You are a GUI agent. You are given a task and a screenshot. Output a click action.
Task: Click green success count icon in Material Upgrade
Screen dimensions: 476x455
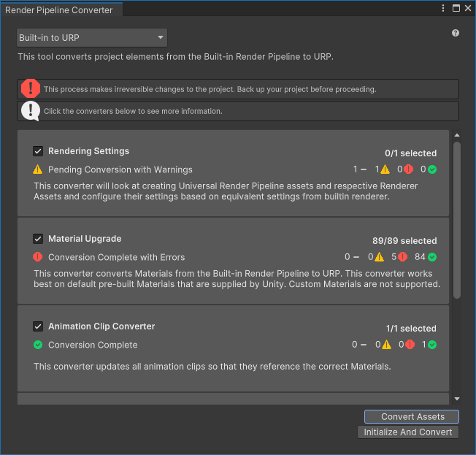[x=432, y=257]
